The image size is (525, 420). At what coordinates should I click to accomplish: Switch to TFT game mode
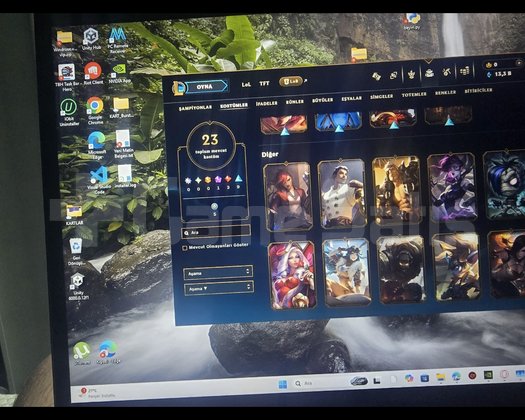(x=264, y=83)
